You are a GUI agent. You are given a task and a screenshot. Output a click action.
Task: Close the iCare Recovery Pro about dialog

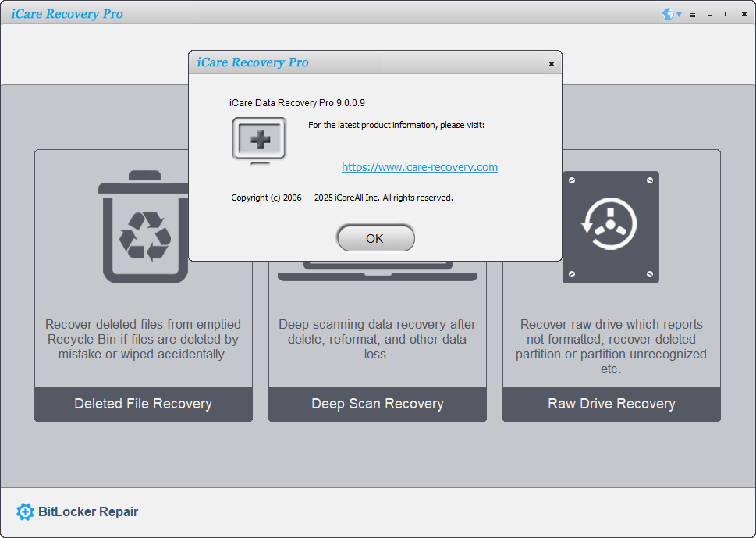pos(551,64)
